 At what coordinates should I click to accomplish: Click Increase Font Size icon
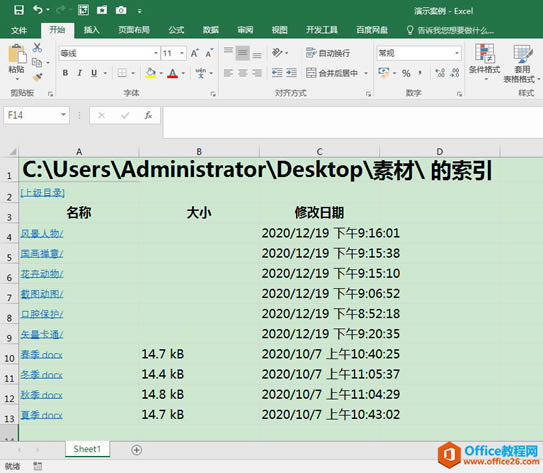(194, 53)
